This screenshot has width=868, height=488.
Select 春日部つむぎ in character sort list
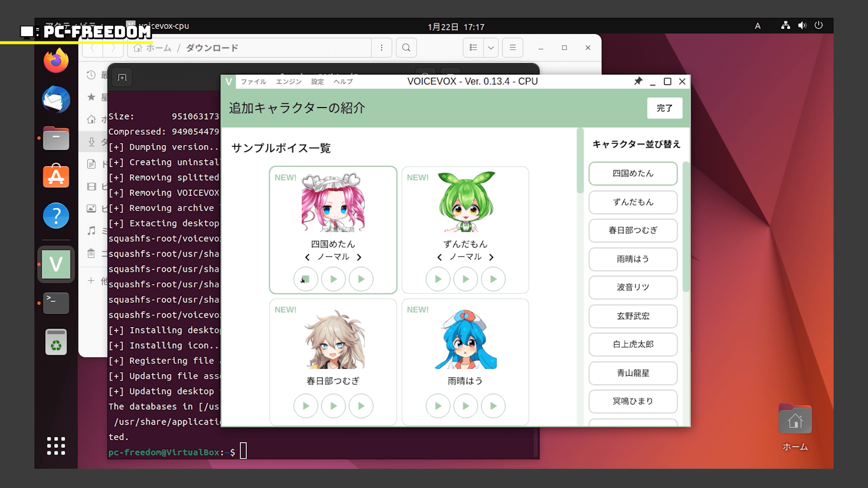pos(632,230)
